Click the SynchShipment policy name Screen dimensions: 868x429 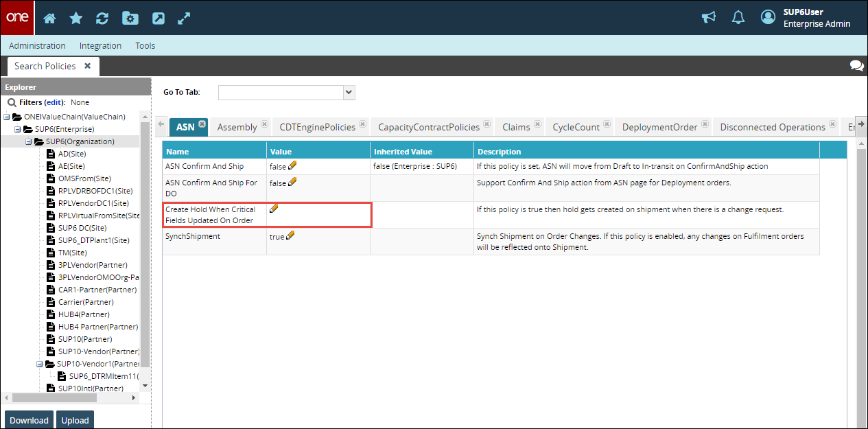pos(193,236)
